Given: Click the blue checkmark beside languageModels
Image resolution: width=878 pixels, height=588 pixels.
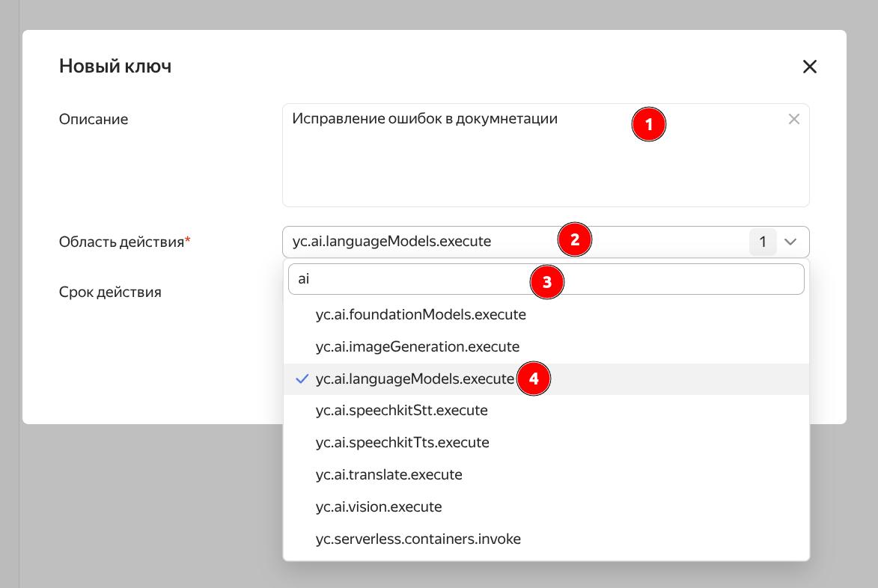Looking at the screenshot, I should pos(302,379).
